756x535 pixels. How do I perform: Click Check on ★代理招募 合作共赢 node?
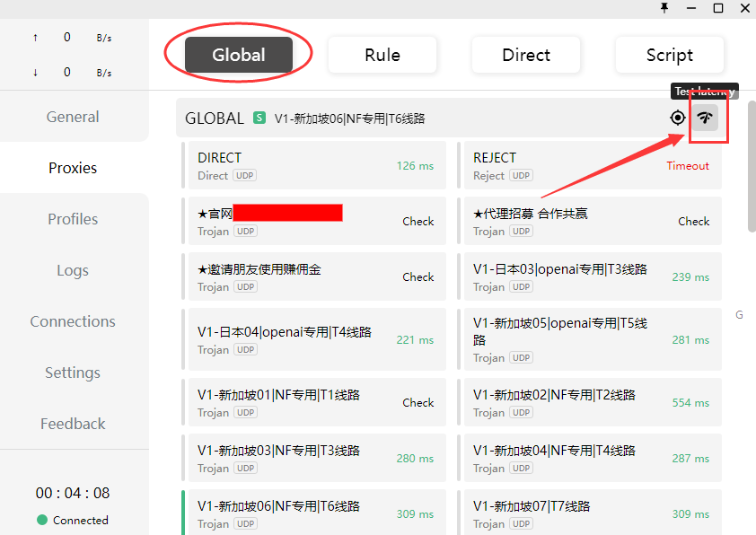click(693, 222)
